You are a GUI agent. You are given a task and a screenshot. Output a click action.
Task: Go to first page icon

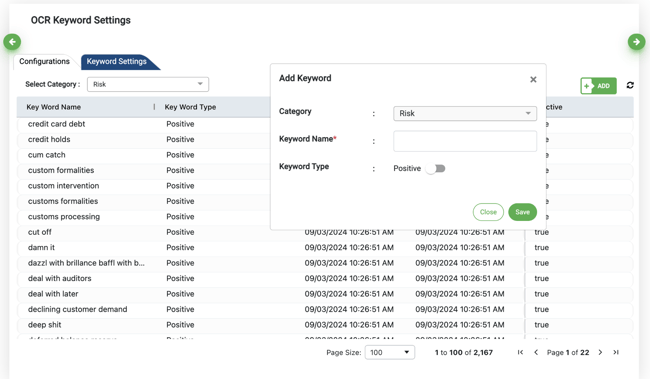point(520,352)
